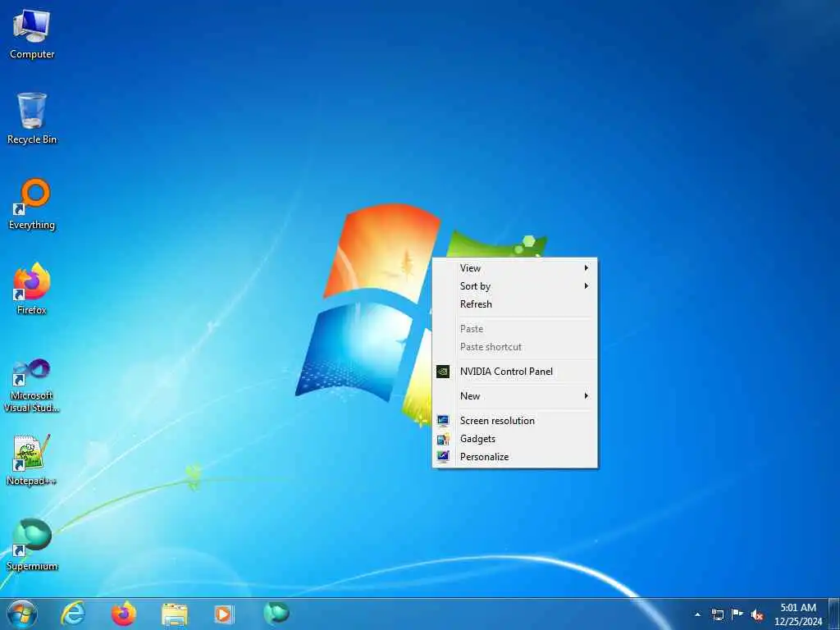Screen dimensions: 840x630
Task: Click the Show desktop button
Action: tap(834, 614)
